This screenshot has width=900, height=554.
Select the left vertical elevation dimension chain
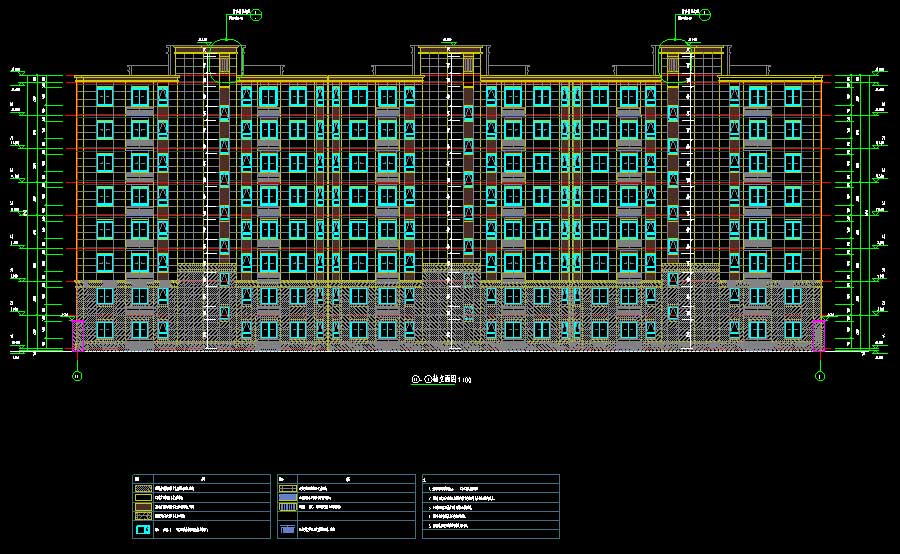(x=40, y=212)
